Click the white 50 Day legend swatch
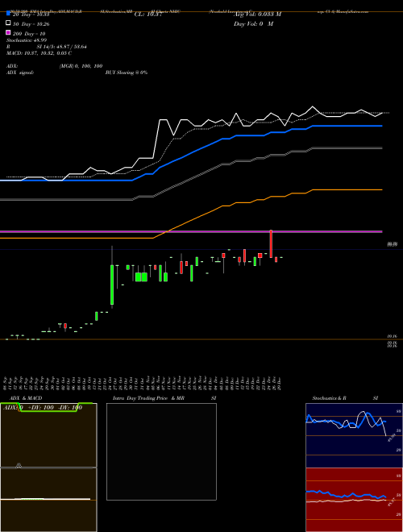This screenshot has height=532, width=403. point(8,23)
